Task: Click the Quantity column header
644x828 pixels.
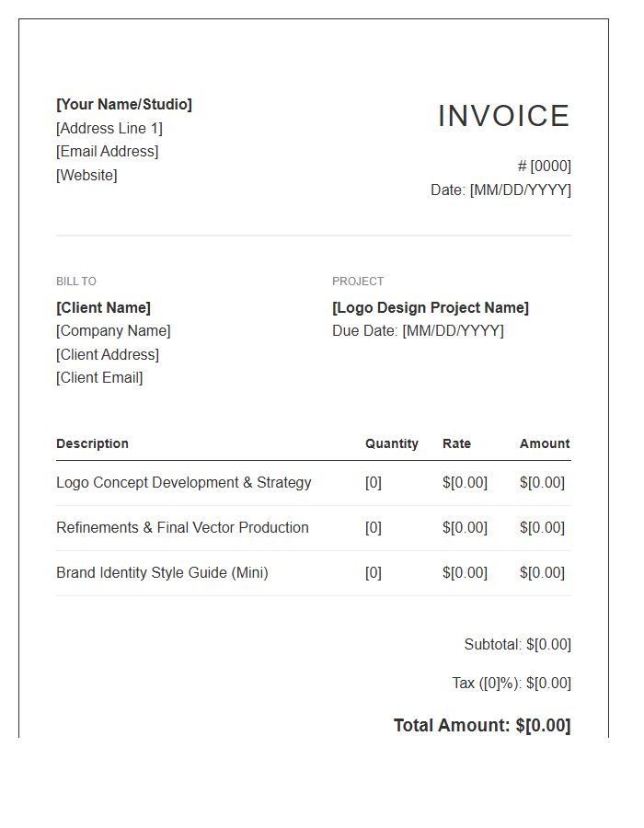Action: [392, 443]
